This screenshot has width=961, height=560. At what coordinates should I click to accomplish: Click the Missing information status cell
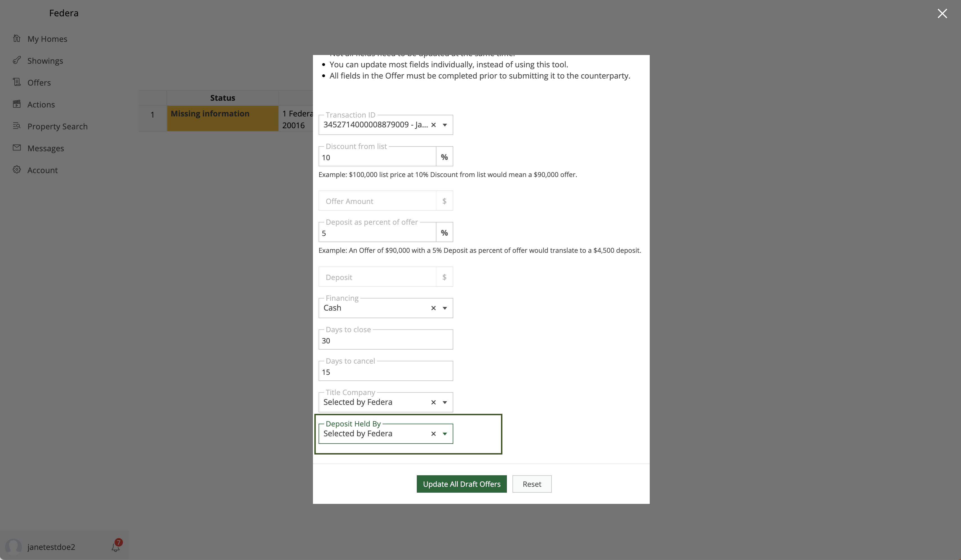[223, 118]
